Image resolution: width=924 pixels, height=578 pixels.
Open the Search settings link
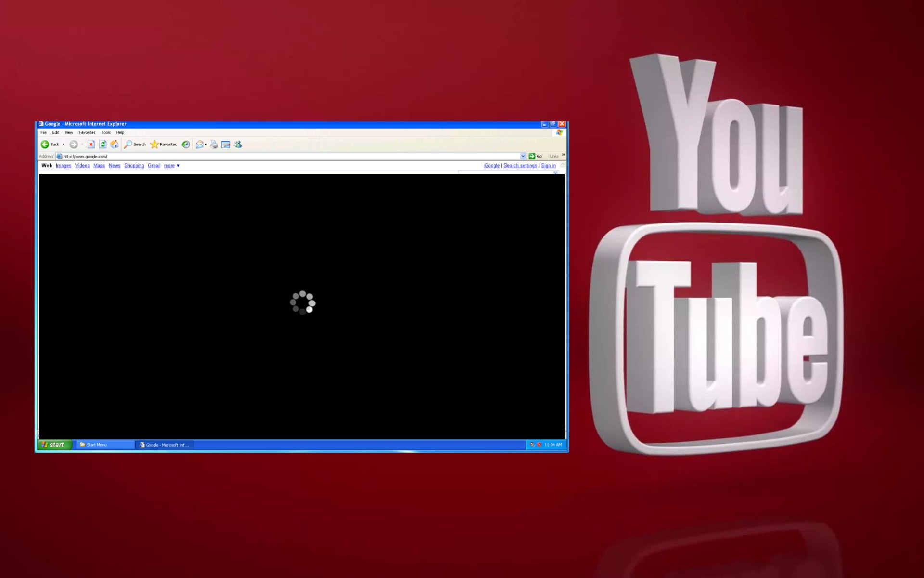pyautogui.click(x=520, y=165)
